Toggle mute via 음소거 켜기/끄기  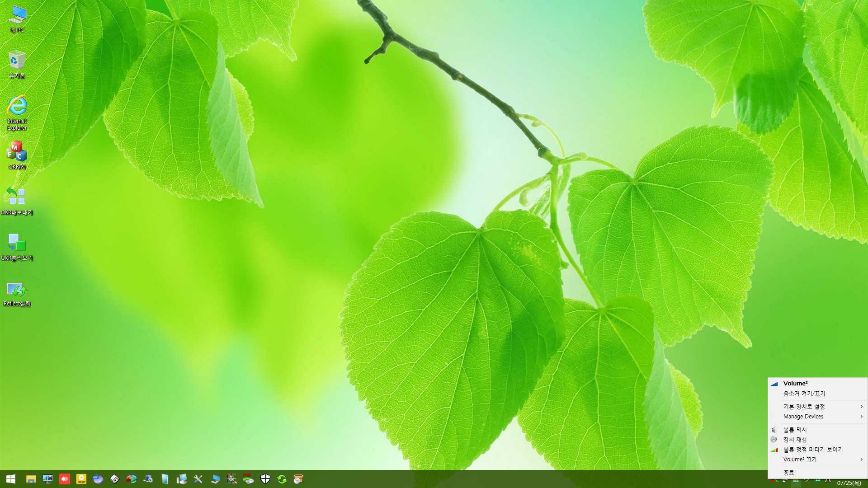[817, 394]
